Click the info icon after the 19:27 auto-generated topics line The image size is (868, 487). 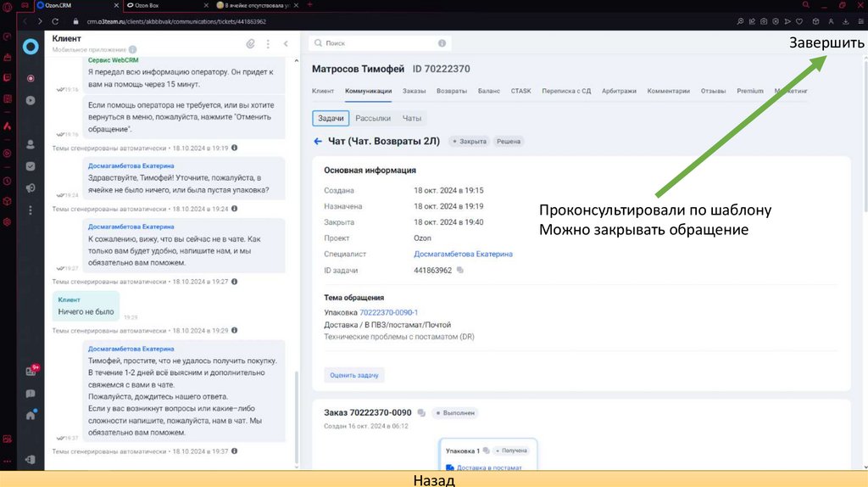[235, 282]
